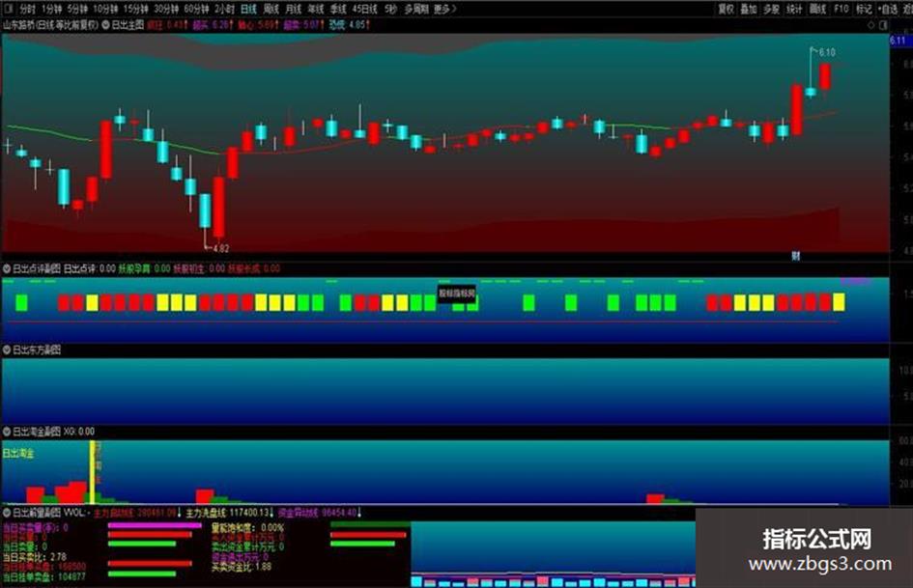The height and width of the screenshot is (588, 913).
Task: Click the 叠加 overlay button
Action: click(x=748, y=9)
